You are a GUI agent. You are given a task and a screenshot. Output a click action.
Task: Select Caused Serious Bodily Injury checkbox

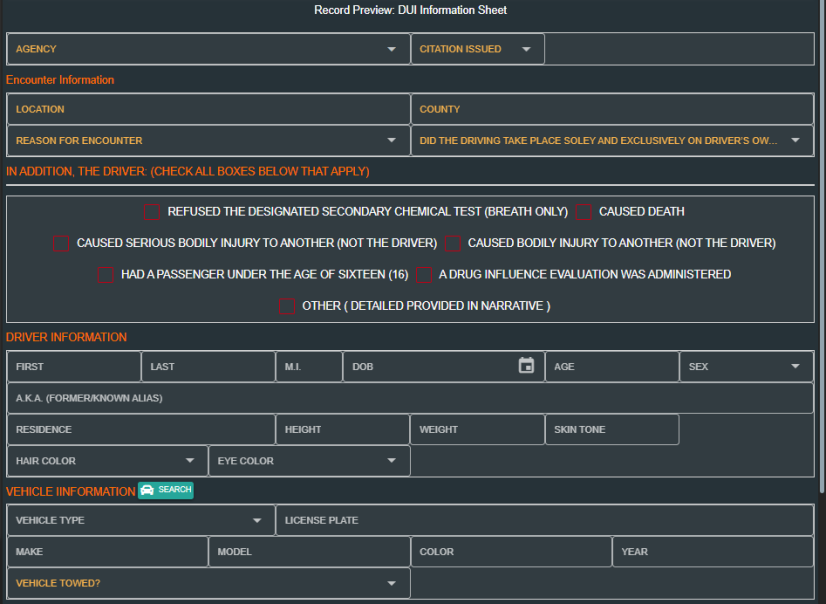pos(61,243)
